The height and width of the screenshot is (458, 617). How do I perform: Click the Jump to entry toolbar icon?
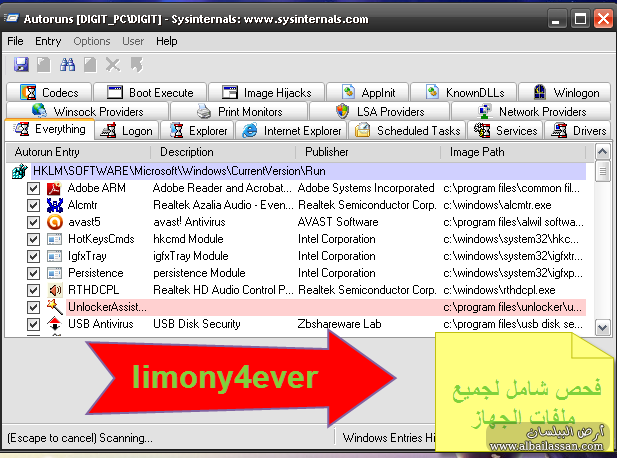pos(137,65)
